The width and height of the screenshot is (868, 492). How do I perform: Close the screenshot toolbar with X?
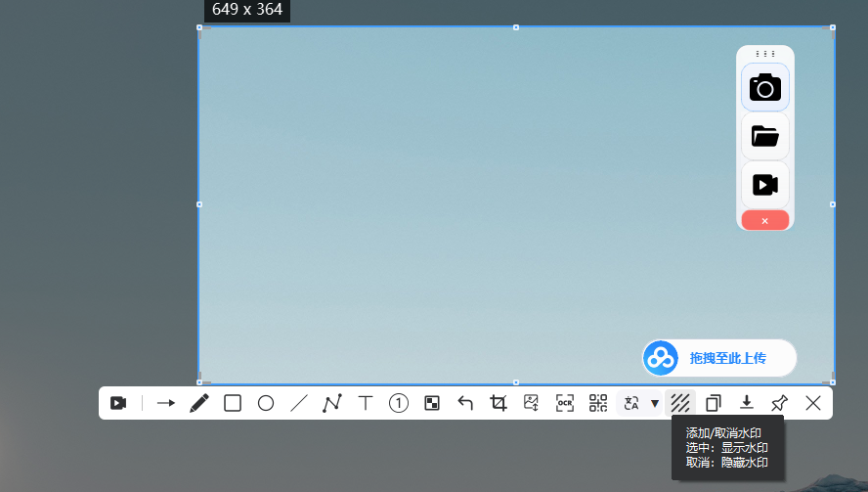point(813,403)
